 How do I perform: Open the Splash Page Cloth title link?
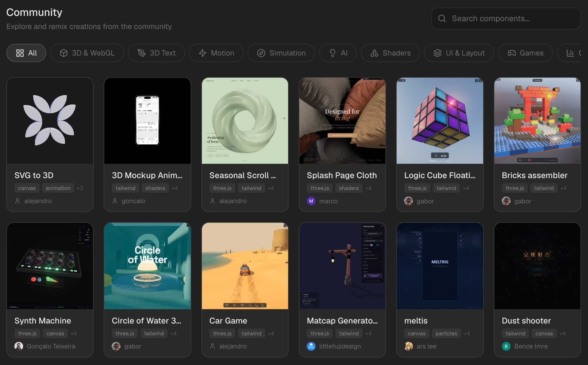(341, 175)
